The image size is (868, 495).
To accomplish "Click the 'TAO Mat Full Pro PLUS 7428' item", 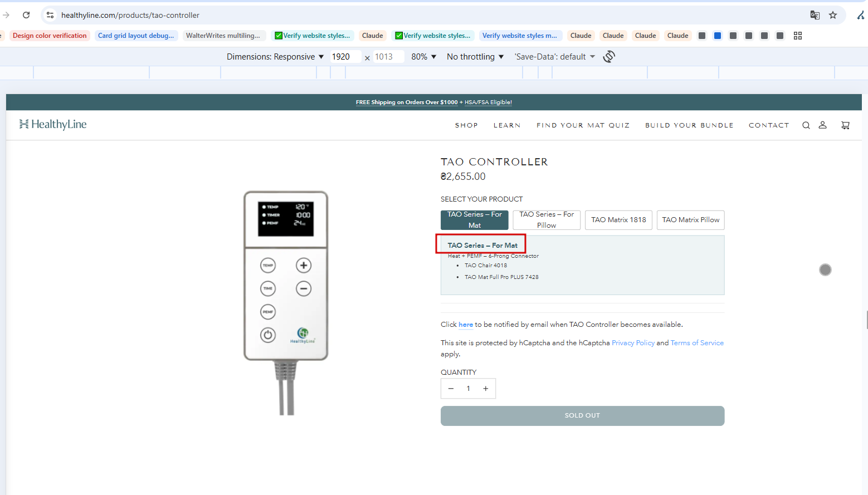I will pyautogui.click(x=501, y=277).
